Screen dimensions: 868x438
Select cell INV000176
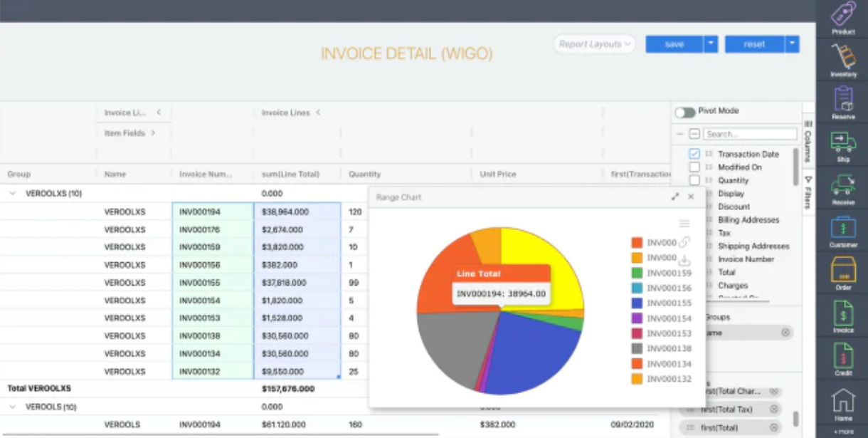(x=213, y=229)
